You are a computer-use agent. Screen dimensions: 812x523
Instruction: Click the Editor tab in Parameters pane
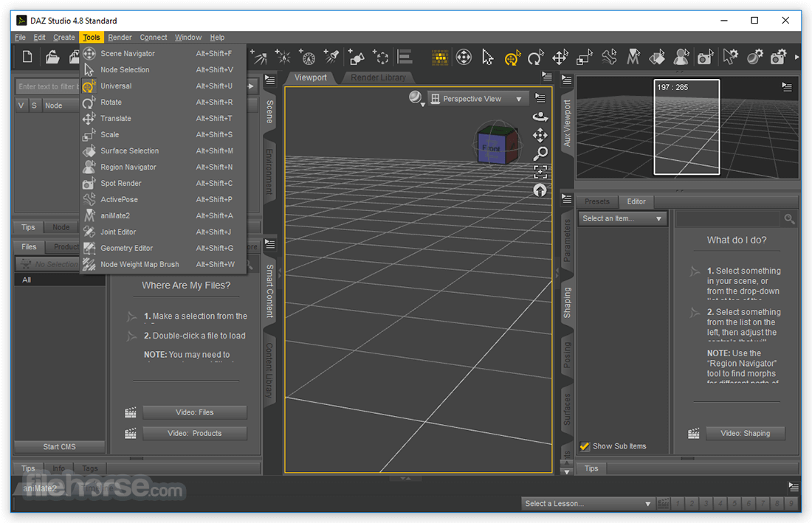[636, 202]
